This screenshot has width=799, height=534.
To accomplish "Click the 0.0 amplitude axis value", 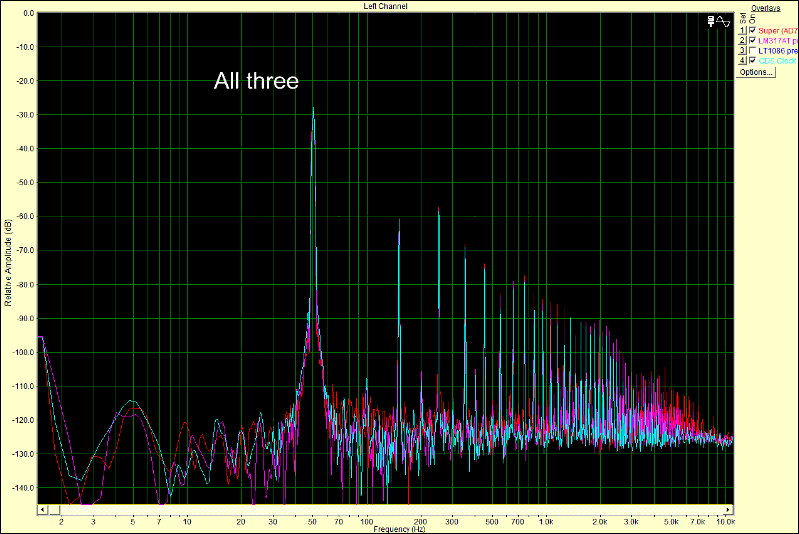I will coord(29,13).
